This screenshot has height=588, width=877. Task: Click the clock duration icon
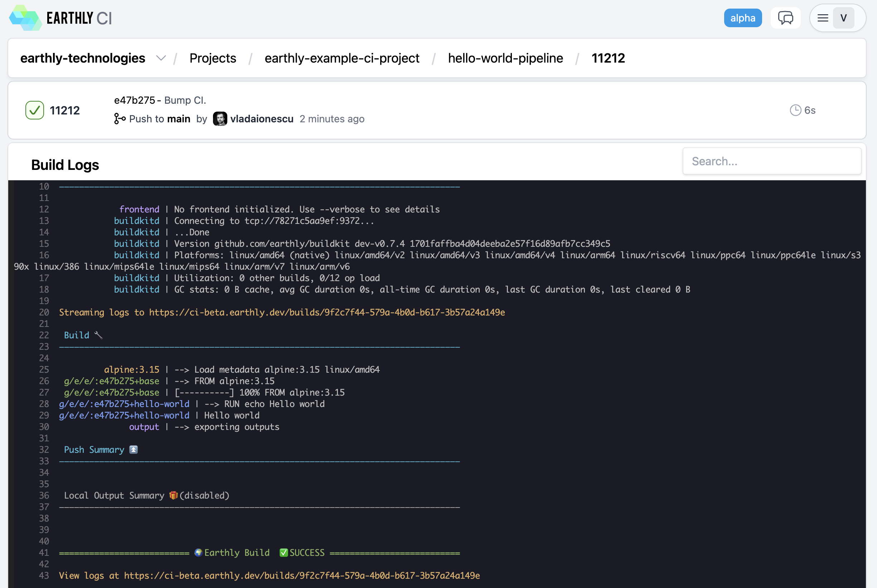tap(795, 110)
